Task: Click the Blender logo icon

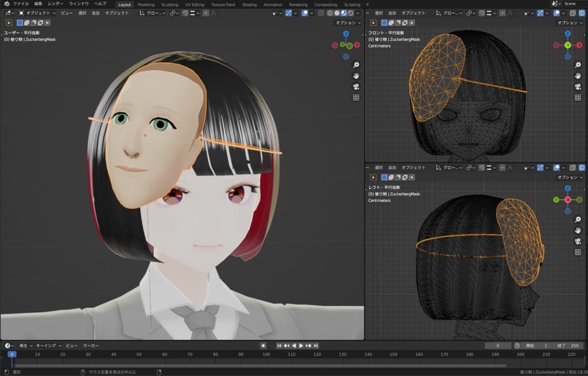Action: pyautogui.click(x=6, y=4)
